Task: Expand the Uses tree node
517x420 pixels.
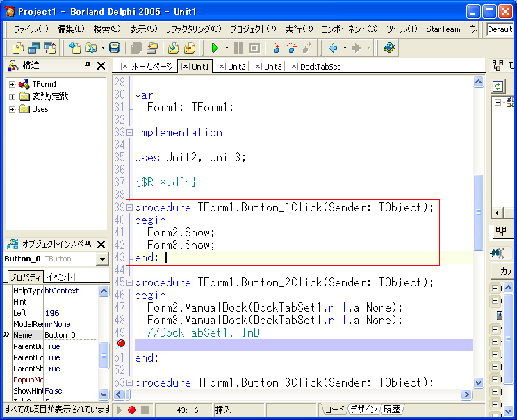Action: click(x=13, y=110)
